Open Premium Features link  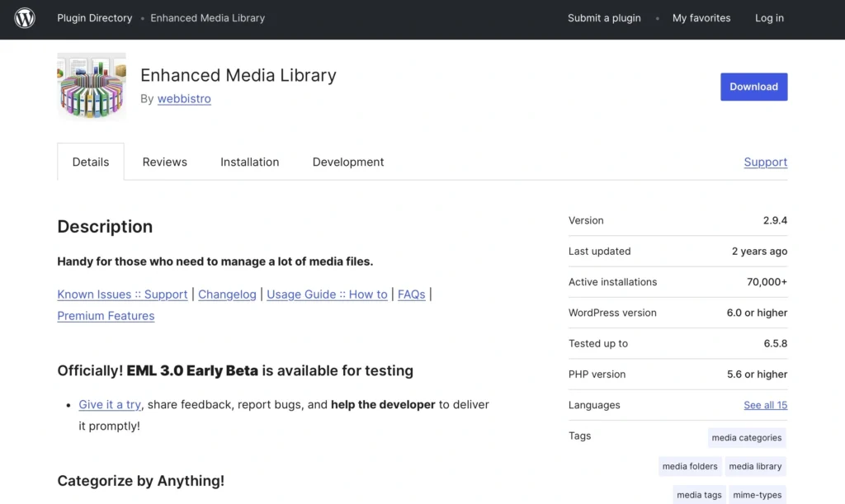[x=106, y=316]
